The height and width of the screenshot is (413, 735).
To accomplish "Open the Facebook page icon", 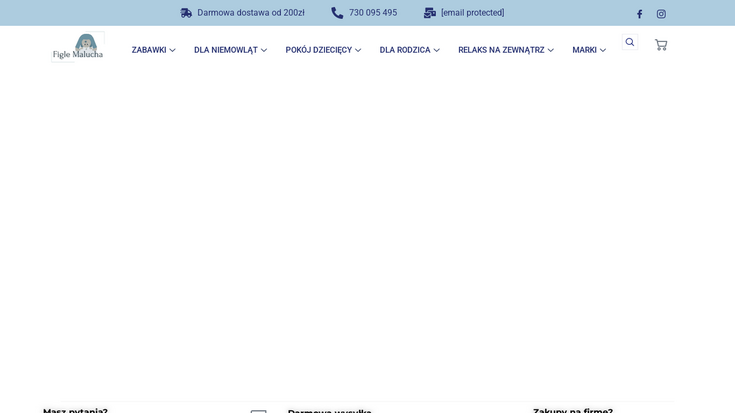I will pos(640,14).
